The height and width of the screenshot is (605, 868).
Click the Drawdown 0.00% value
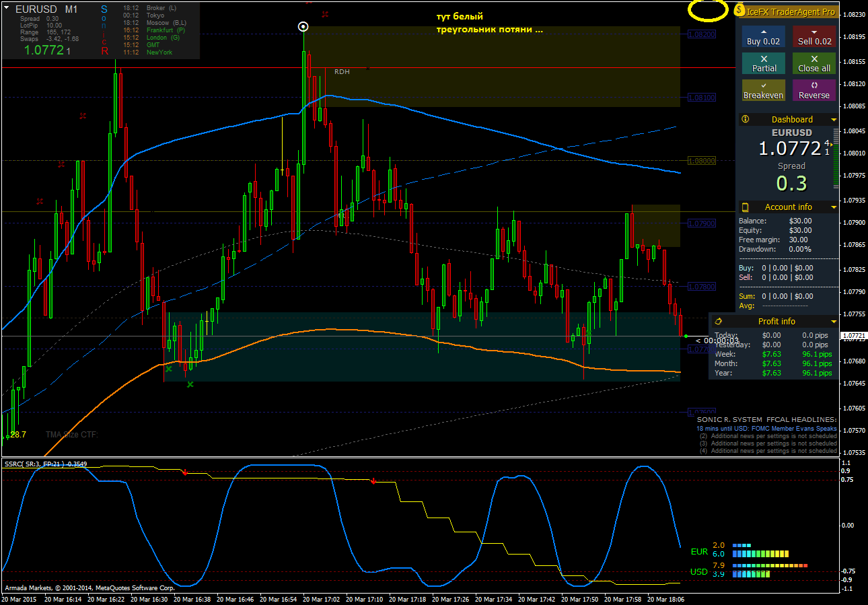point(800,249)
